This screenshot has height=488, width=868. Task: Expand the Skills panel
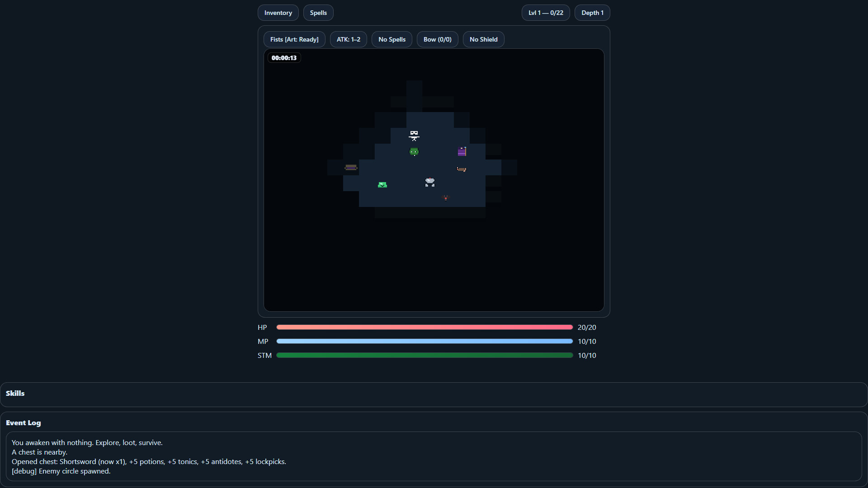(15, 393)
